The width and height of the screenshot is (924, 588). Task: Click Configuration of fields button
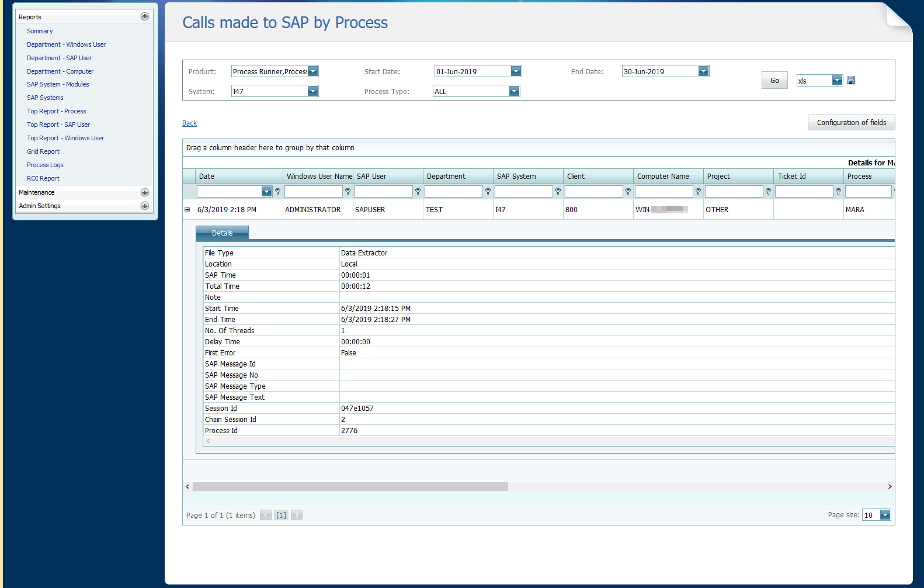(x=852, y=122)
